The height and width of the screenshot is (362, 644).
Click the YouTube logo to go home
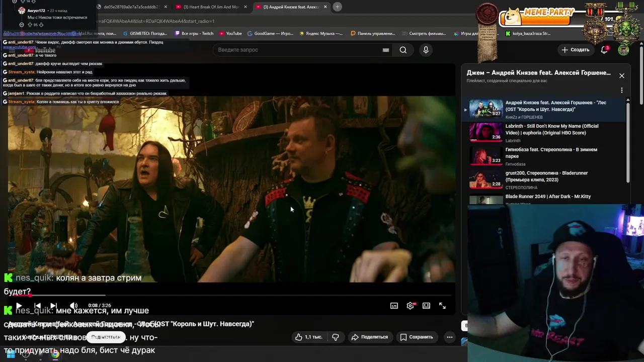[x=41, y=50]
